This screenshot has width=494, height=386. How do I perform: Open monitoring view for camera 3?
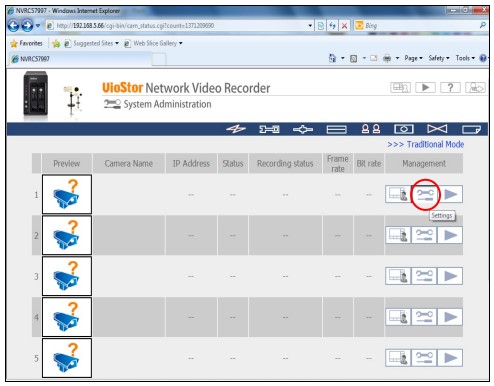tap(398, 276)
